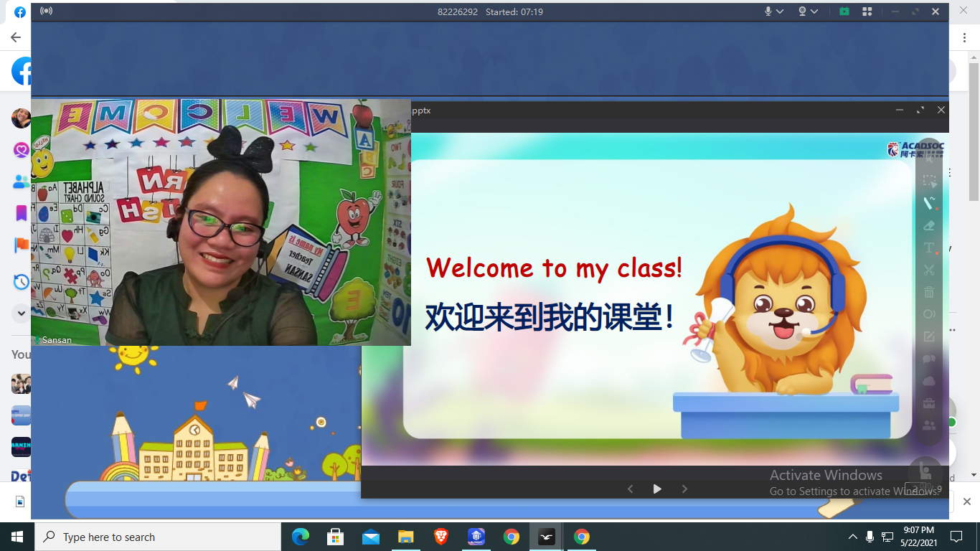This screenshot has height=551, width=980.
Task: Open the microphone device dropdown arrow
Action: pyautogui.click(x=781, y=11)
